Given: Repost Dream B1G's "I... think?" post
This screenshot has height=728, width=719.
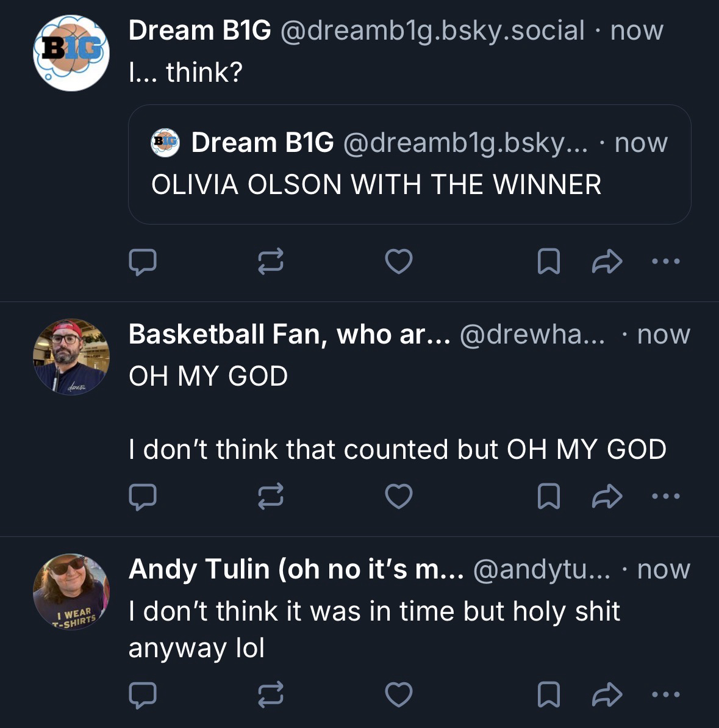Looking at the screenshot, I should point(271,262).
